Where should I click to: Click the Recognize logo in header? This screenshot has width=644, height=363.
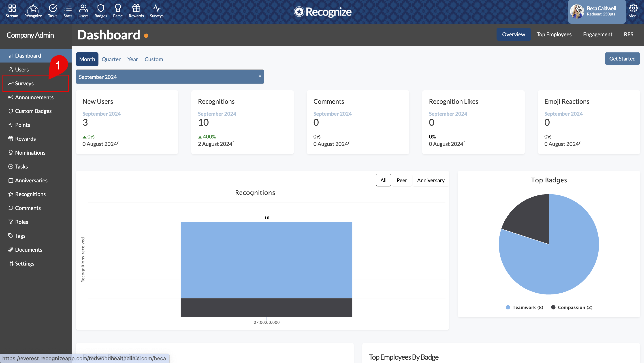click(x=322, y=12)
